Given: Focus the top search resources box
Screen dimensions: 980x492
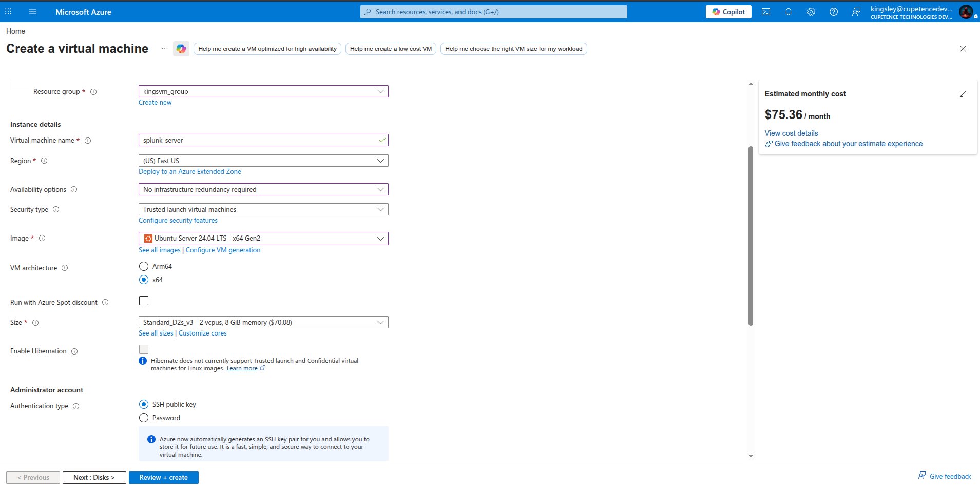Looking at the screenshot, I should click(494, 12).
